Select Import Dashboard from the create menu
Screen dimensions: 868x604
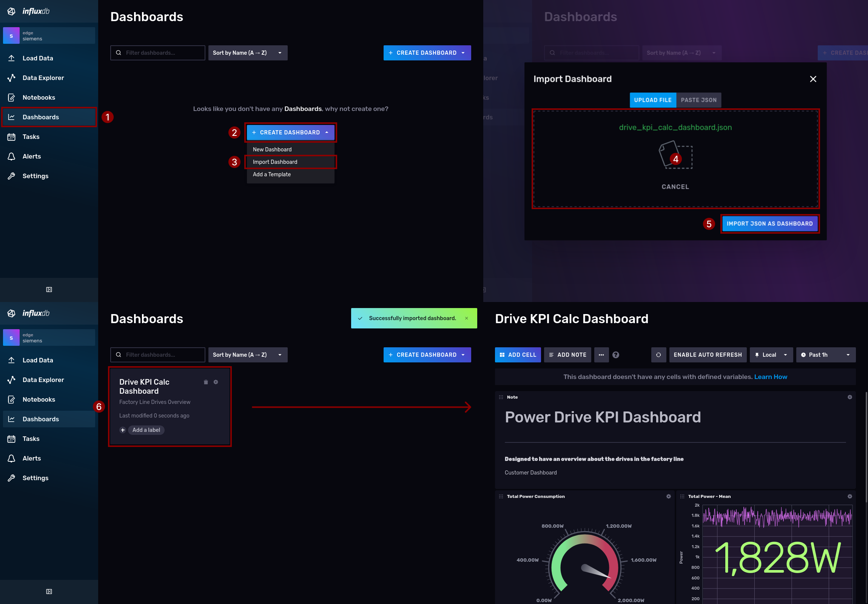[x=275, y=162]
